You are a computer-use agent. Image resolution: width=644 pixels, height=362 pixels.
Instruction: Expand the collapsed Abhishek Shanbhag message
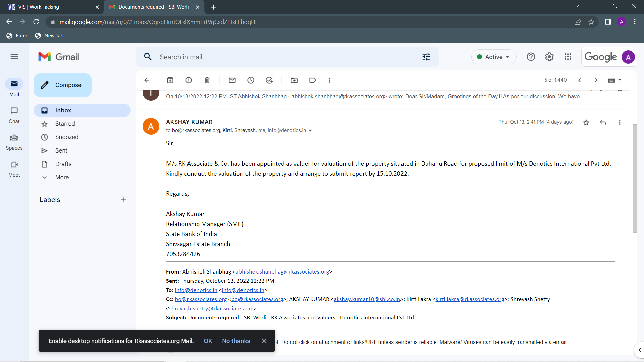tap(372, 97)
